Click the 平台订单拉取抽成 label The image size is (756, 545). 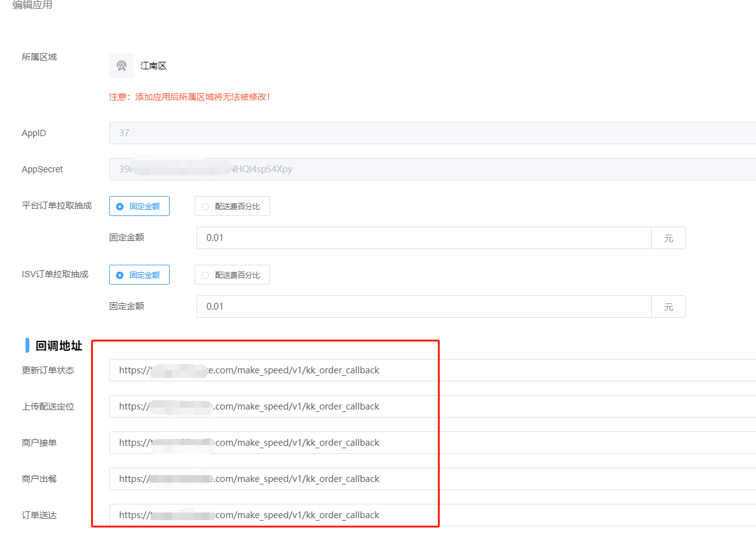[x=57, y=205]
